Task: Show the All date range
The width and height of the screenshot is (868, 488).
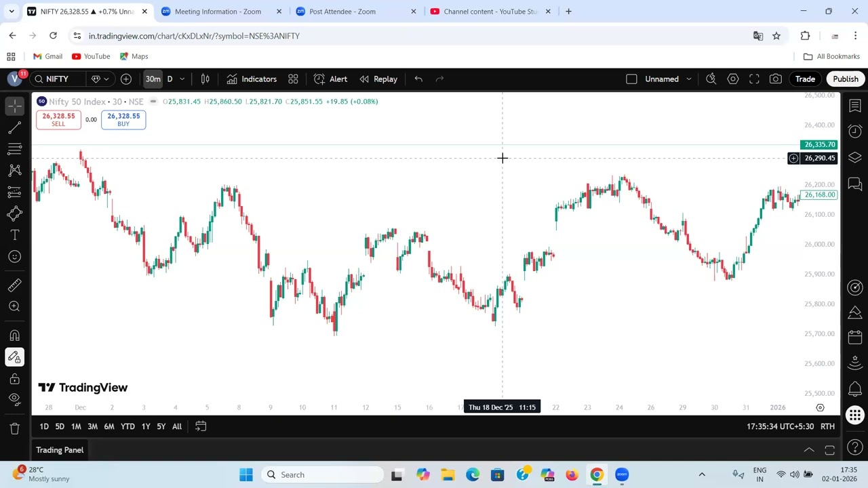Action: [177, 426]
